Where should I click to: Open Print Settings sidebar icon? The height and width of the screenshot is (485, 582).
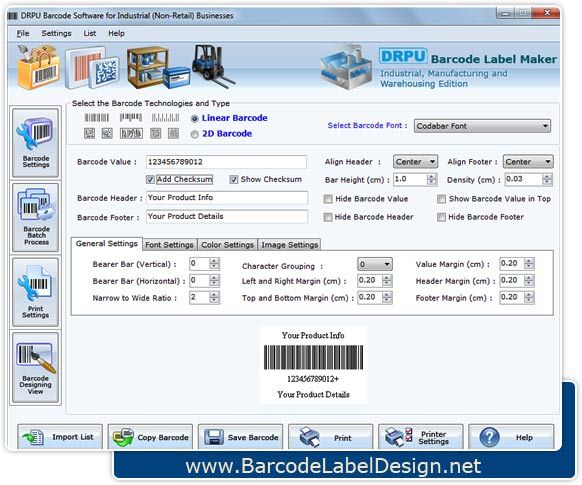coord(36,292)
